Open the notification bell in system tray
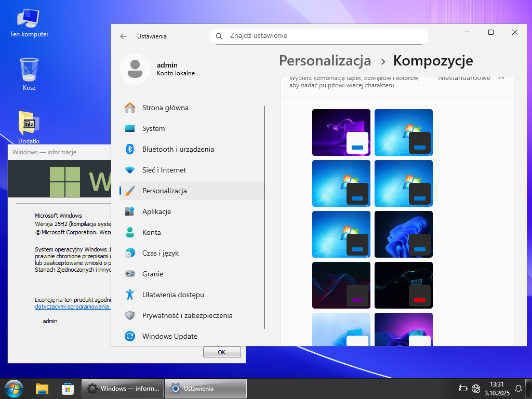The width and height of the screenshot is (532, 399). [x=518, y=389]
